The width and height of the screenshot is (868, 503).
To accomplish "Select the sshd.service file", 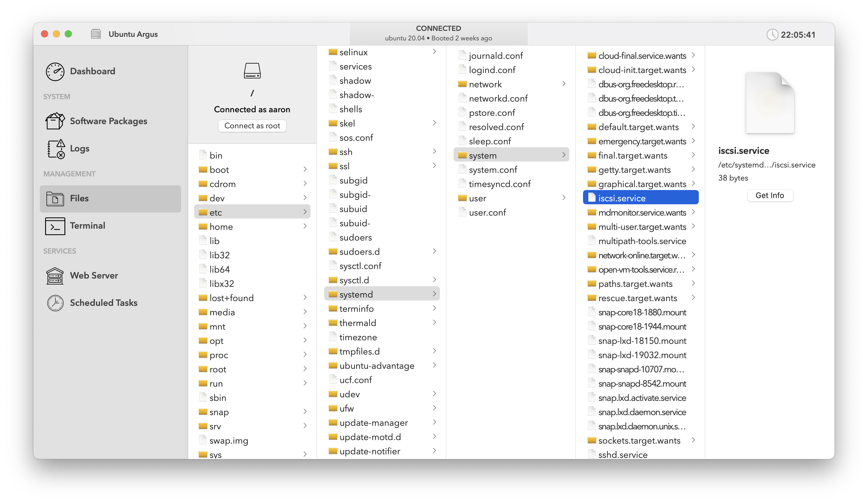I will tap(622, 454).
